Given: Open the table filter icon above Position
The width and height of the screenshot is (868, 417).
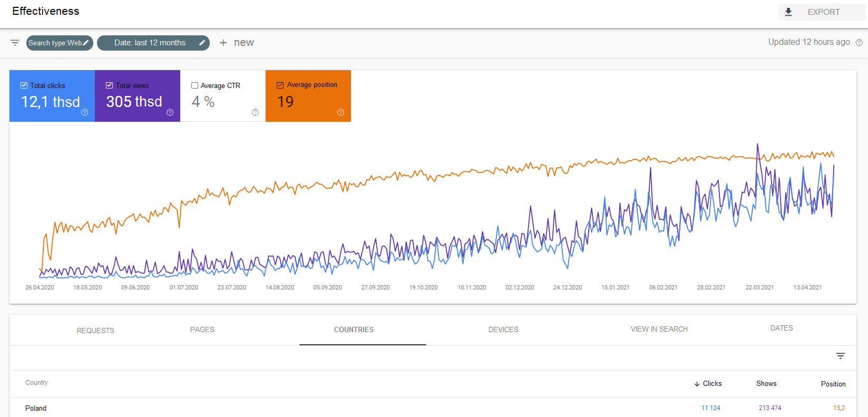Looking at the screenshot, I should [841, 356].
